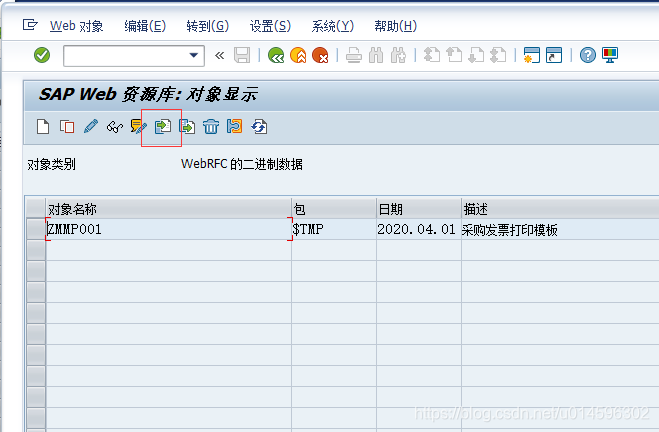This screenshot has width=659, height=432.
Task: Click the Delete trash can icon
Action: (211, 126)
